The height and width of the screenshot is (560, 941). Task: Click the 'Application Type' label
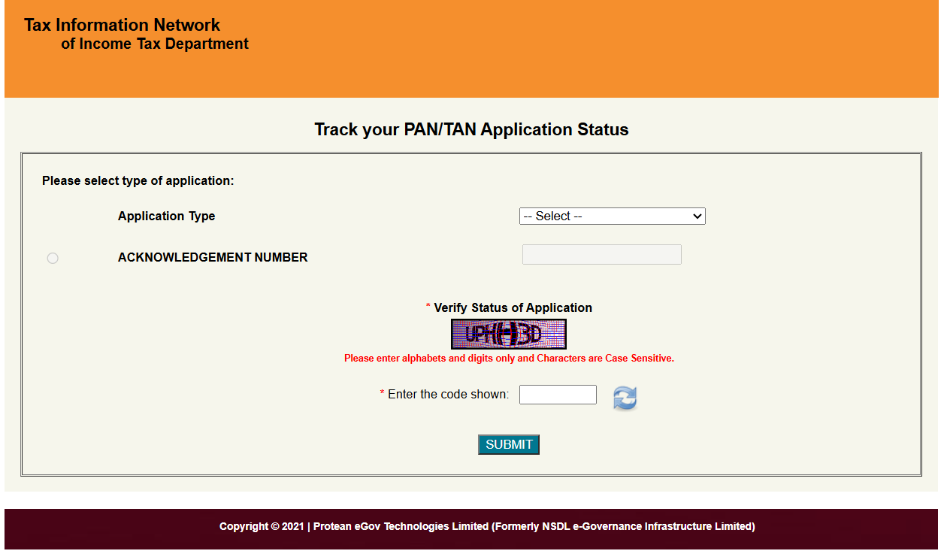(167, 216)
